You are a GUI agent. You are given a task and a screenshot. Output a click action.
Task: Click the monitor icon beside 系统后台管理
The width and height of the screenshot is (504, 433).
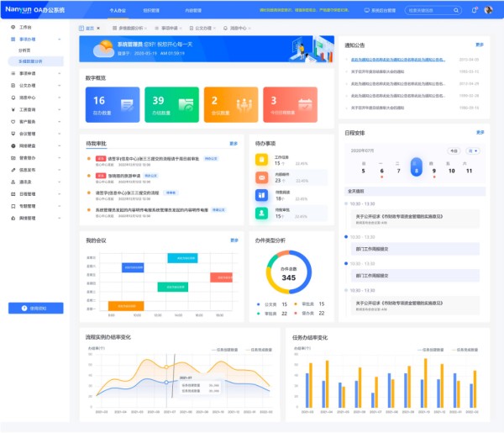tap(366, 10)
